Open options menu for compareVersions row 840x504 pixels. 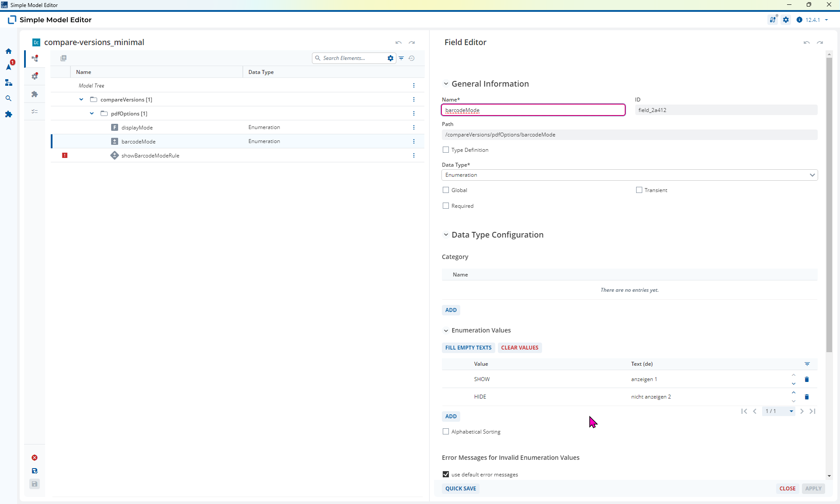[414, 99]
